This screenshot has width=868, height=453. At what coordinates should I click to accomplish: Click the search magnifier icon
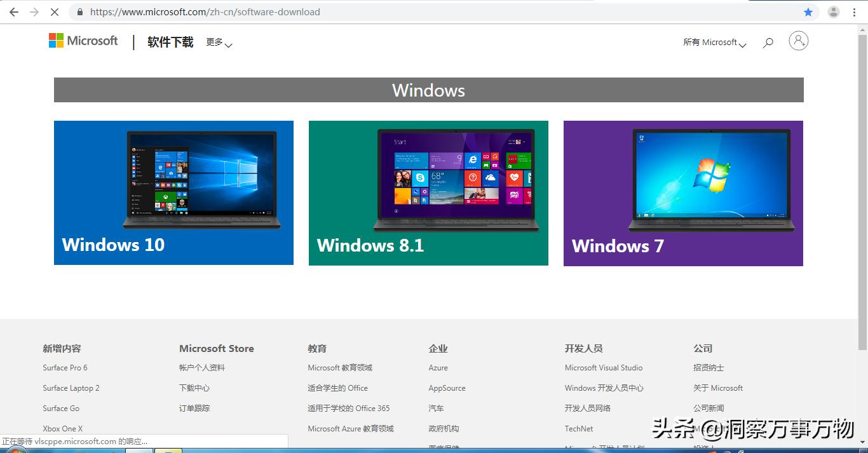[x=768, y=42]
